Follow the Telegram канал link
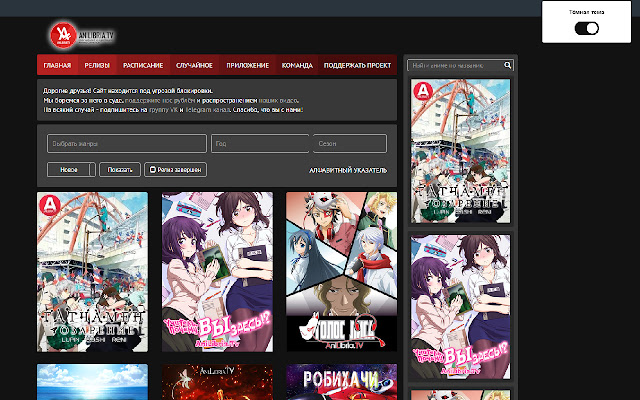 208,110
